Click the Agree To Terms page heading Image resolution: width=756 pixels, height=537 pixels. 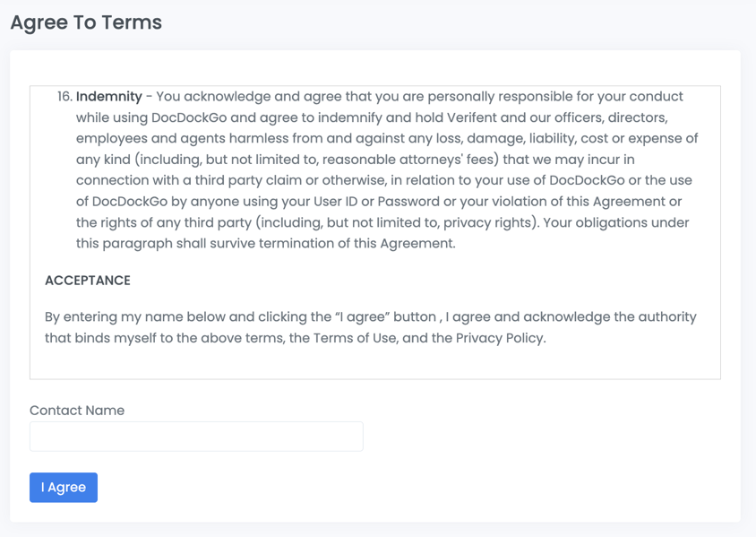[x=86, y=22]
